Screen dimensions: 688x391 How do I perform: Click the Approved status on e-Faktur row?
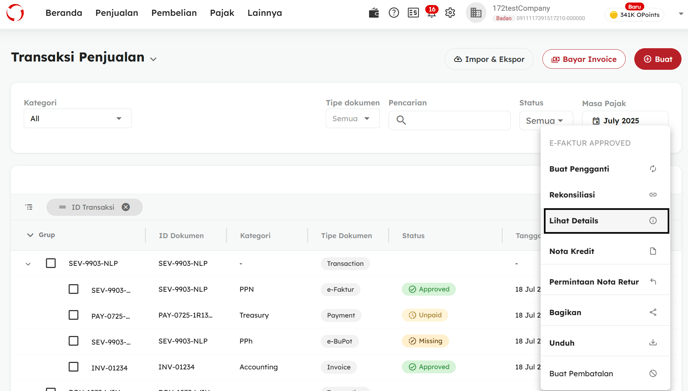(x=429, y=289)
